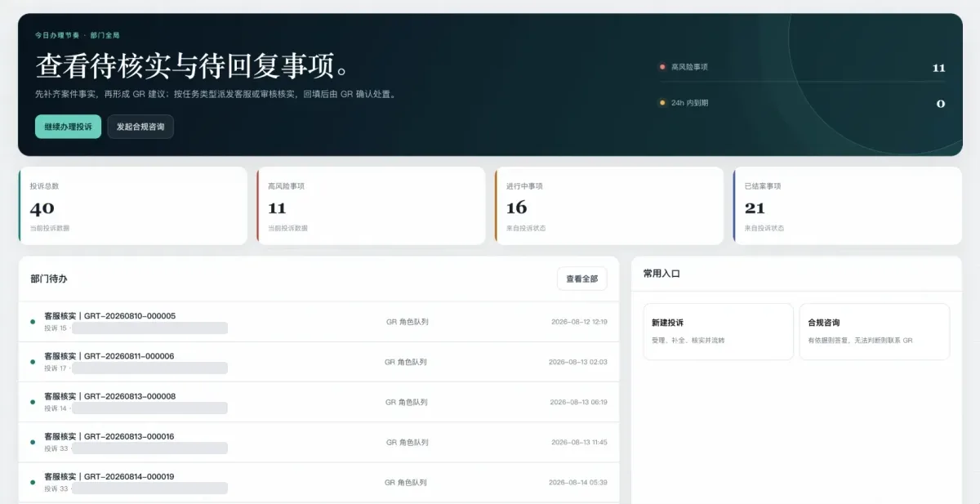The image size is (980, 504).
Task: Click the green status dot beside GRT-20260811-000006
Action: [33, 362]
